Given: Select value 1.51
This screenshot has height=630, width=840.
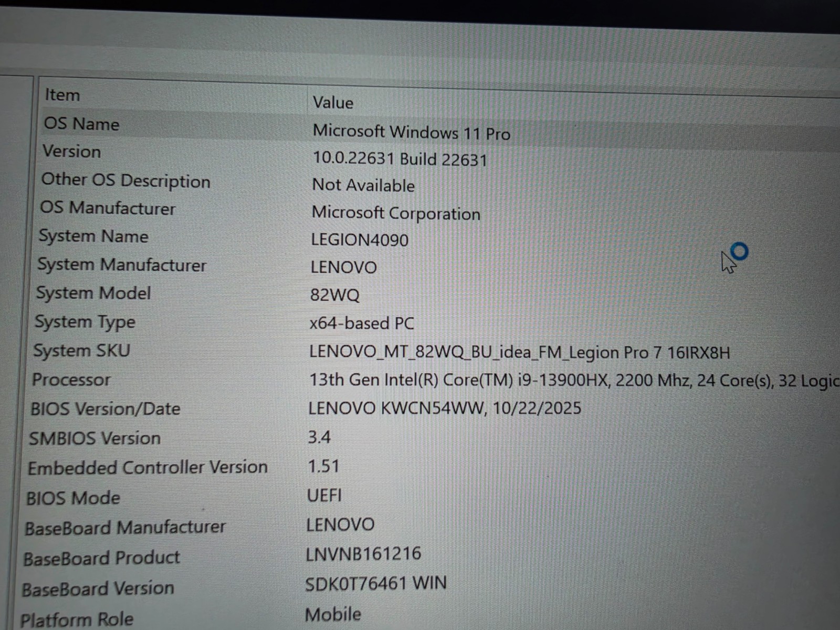Looking at the screenshot, I should pyautogui.click(x=323, y=466).
